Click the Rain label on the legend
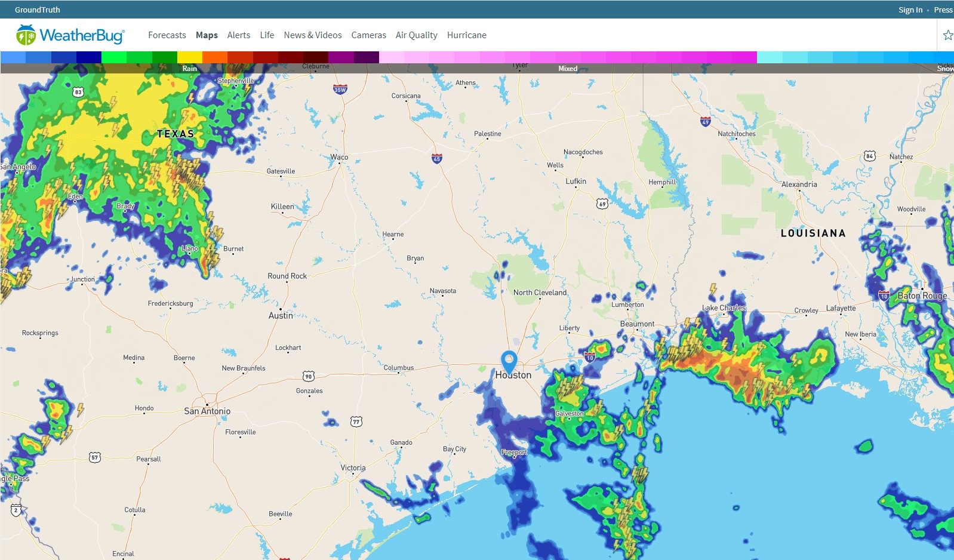954x560 pixels. click(190, 69)
